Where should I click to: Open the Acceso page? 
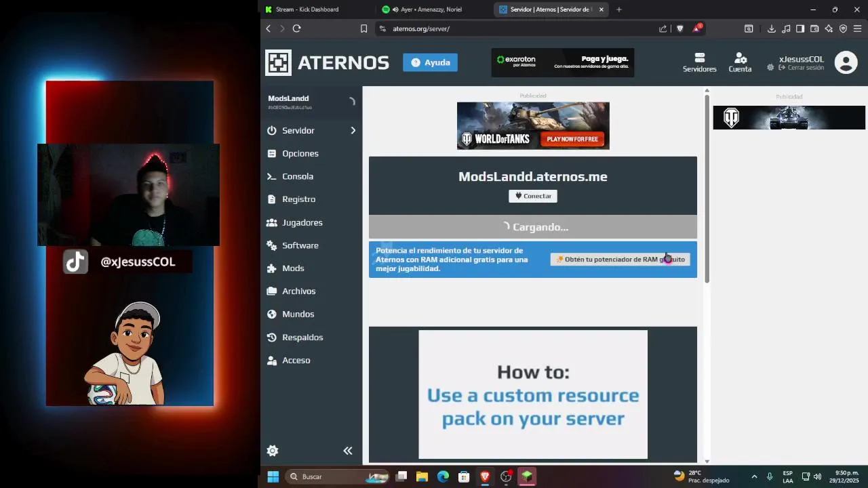[x=296, y=361]
